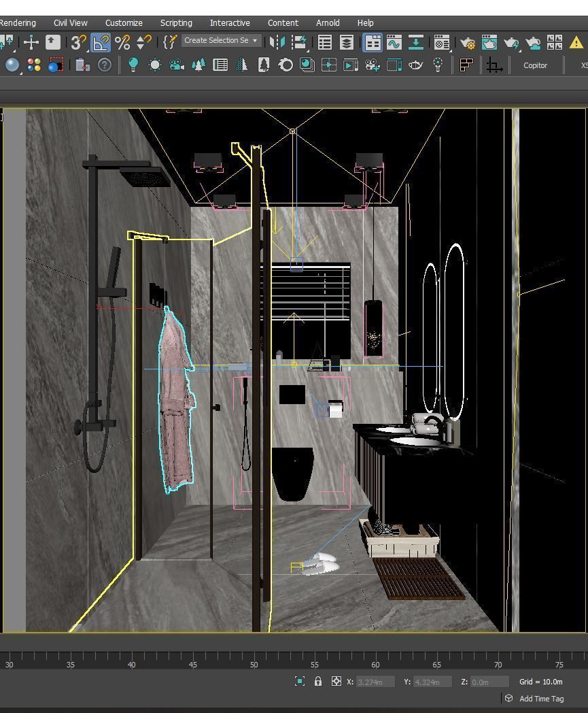Click the Z coordinate field

(489, 682)
